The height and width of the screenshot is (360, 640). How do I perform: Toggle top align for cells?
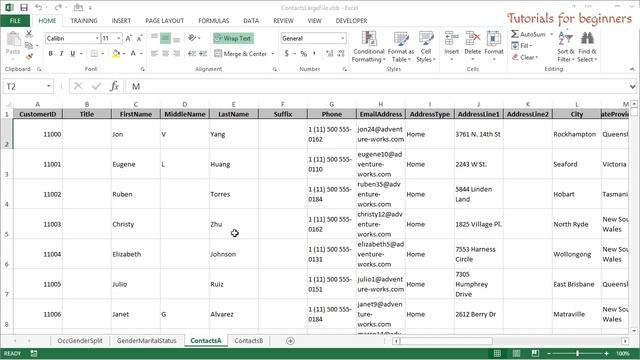click(154, 38)
